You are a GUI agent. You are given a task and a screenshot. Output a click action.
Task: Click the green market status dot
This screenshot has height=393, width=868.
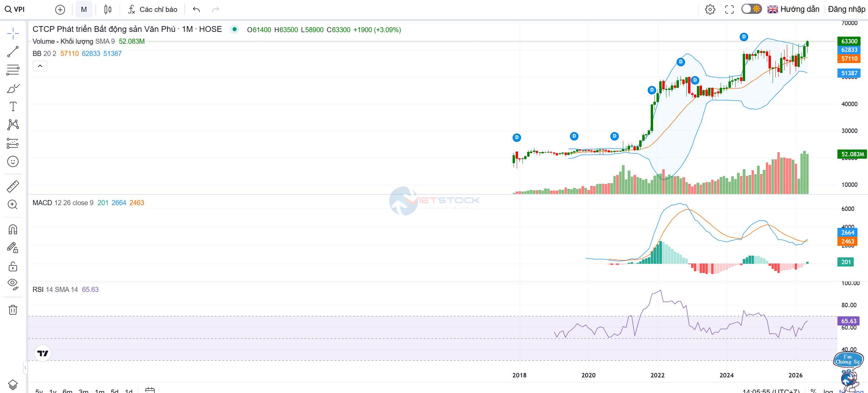[x=234, y=29]
